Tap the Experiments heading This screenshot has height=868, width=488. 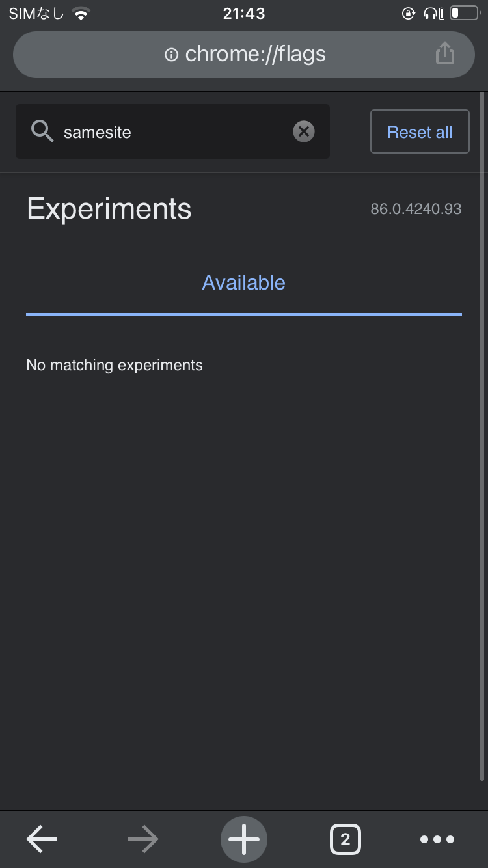click(109, 209)
